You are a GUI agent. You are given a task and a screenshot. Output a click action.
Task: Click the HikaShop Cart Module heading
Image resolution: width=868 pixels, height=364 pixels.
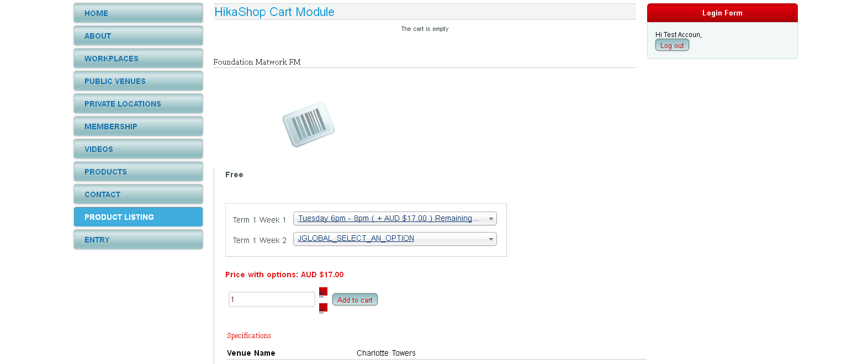coord(274,12)
